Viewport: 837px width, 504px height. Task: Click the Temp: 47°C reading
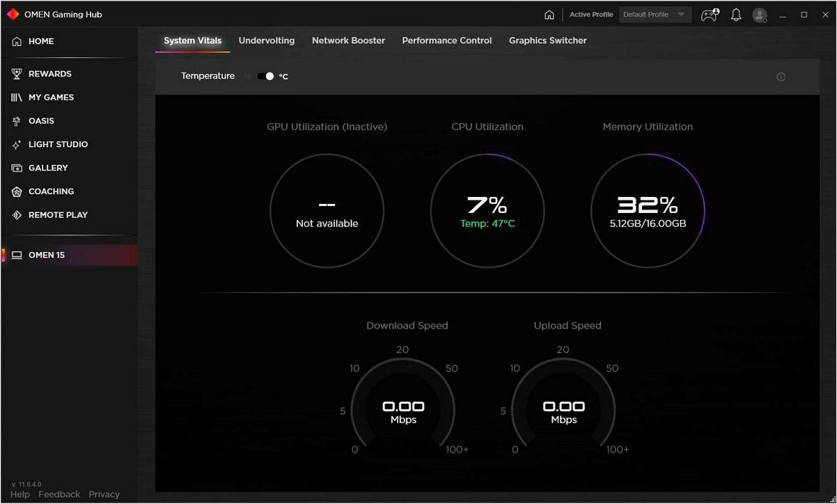point(487,223)
